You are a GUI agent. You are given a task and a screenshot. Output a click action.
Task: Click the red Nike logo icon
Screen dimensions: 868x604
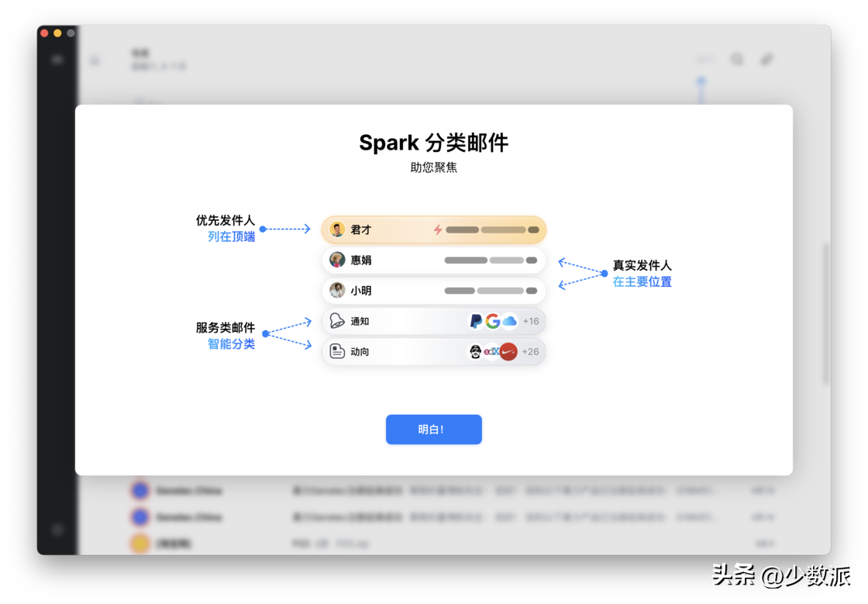click(x=508, y=351)
